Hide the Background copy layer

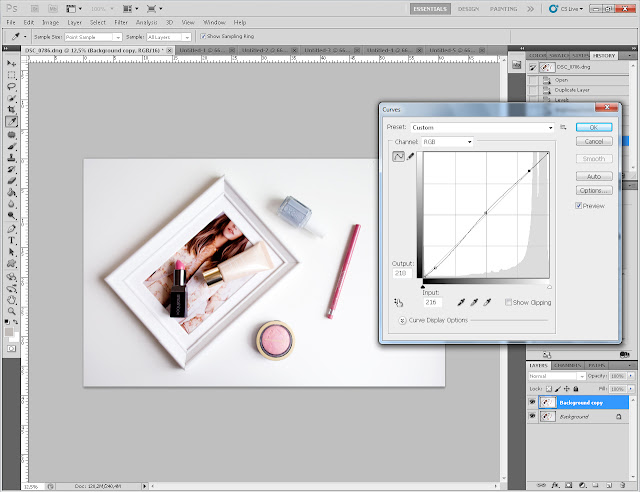532,402
